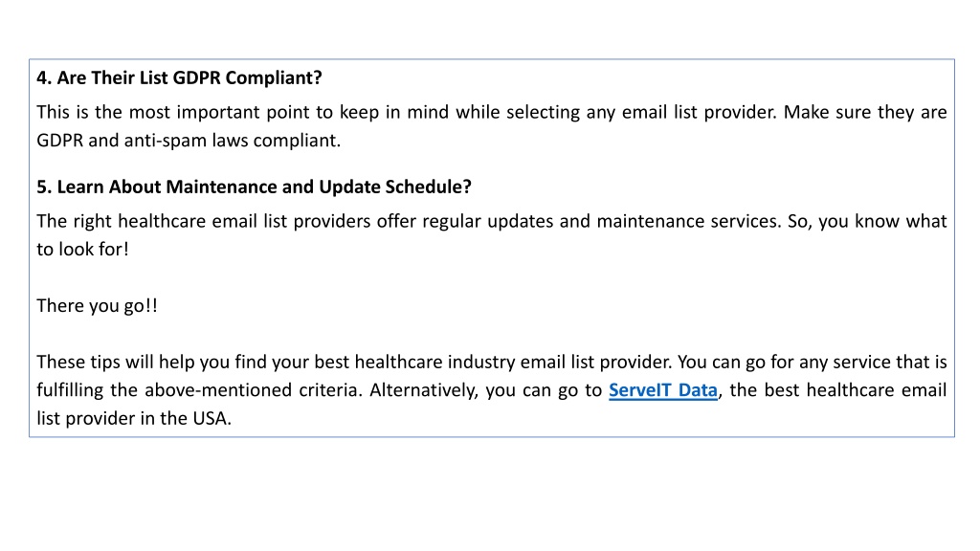Click the text 'list provider in the USA.'
Screen dimensions: 980x551
click(x=134, y=419)
